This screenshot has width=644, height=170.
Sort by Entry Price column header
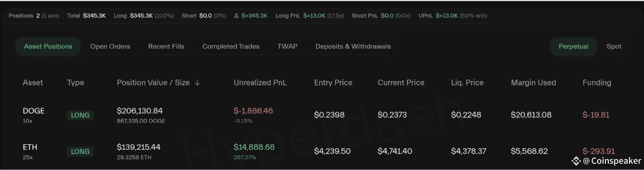(333, 83)
